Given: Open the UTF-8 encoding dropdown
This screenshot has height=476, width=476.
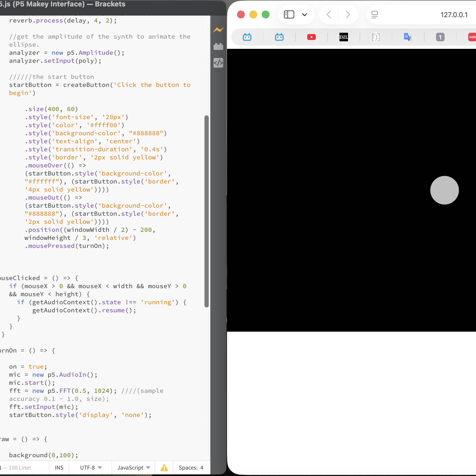Looking at the screenshot, I should pos(91,468).
